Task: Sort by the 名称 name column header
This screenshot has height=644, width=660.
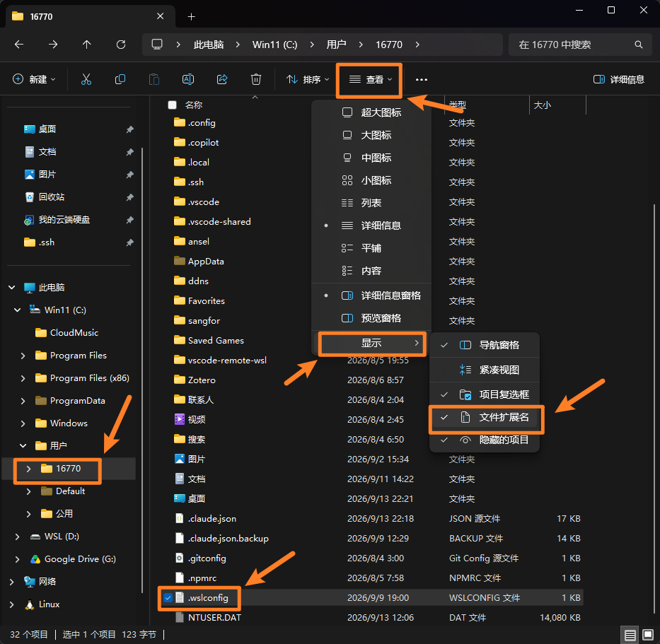Action: pyautogui.click(x=194, y=105)
